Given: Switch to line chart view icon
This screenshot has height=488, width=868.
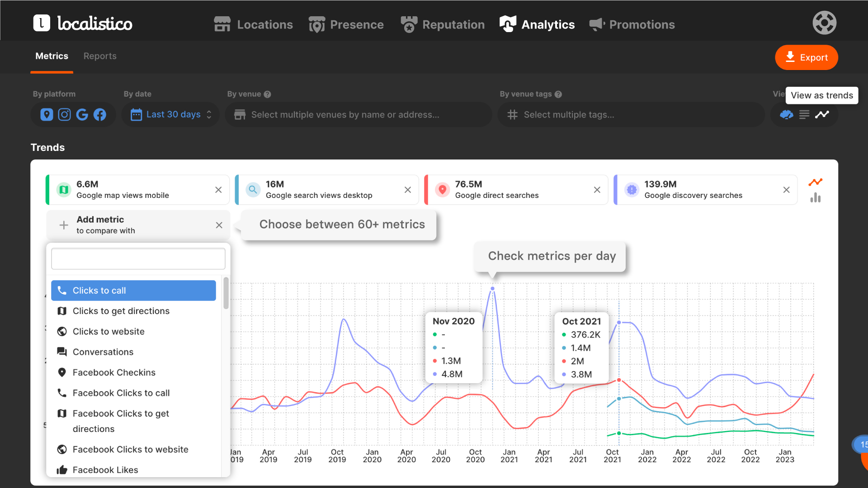Looking at the screenshot, I should 815,182.
